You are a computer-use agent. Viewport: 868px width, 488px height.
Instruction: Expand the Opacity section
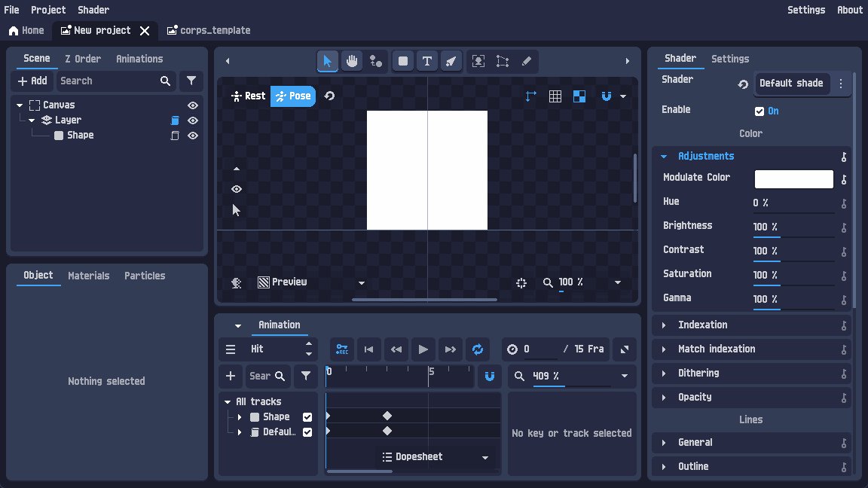coord(663,398)
